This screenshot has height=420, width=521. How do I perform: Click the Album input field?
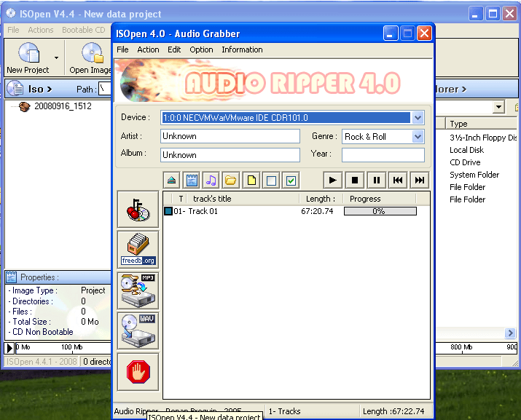[x=230, y=155]
